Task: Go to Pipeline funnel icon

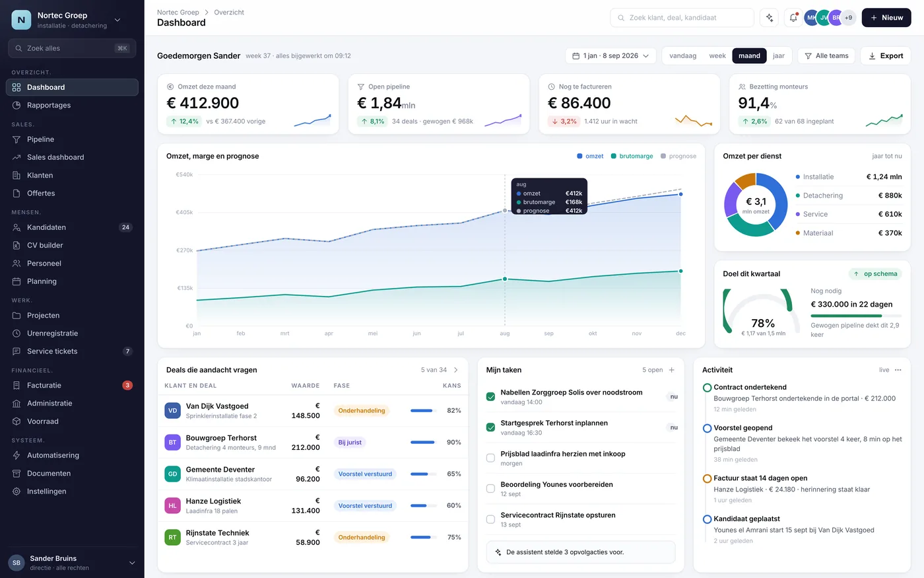Action: [16, 139]
